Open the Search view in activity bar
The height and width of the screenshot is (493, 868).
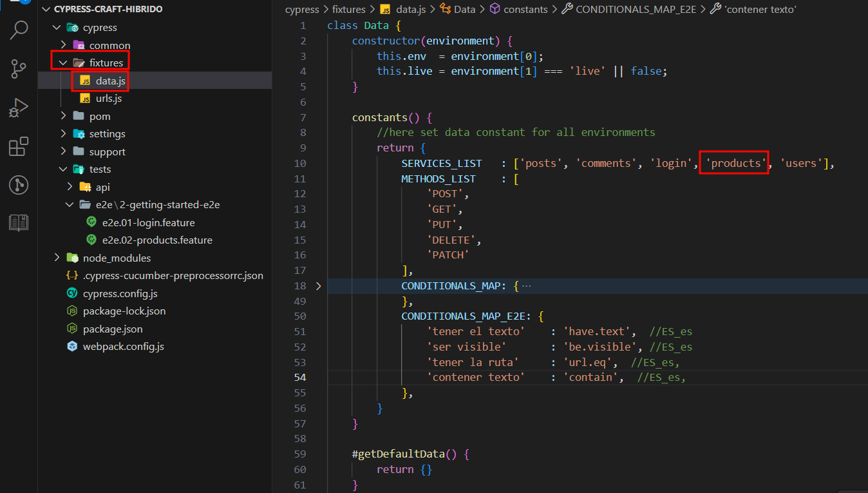click(x=19, y=30)
